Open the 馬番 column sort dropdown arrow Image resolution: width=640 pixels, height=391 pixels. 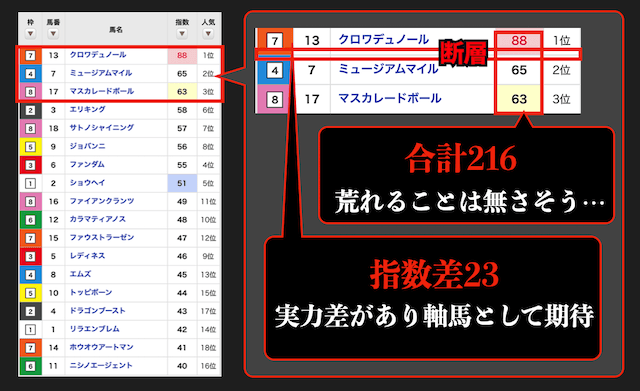click(53, 33)
